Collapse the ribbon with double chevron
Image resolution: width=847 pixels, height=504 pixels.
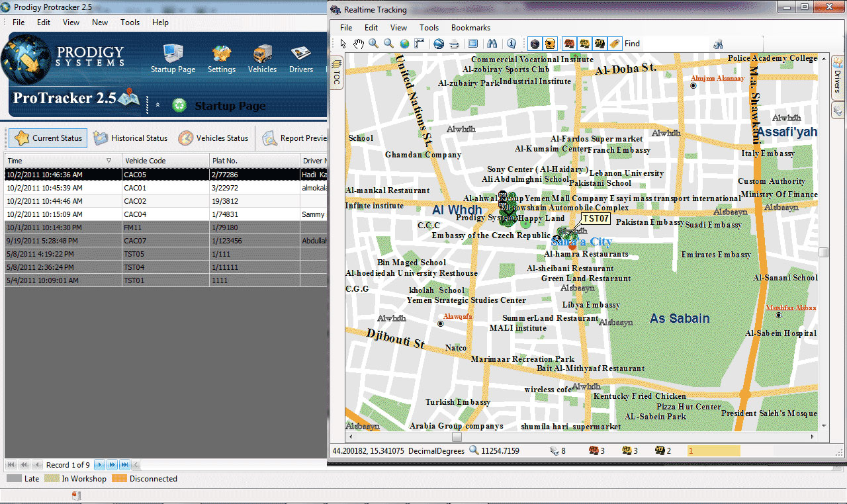click(x=157, y=105)
